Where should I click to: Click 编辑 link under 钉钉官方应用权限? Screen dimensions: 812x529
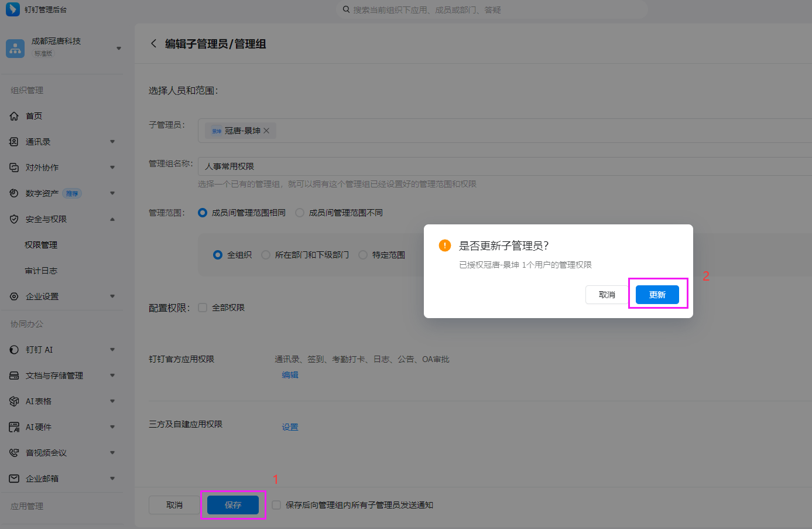[290, 375]
